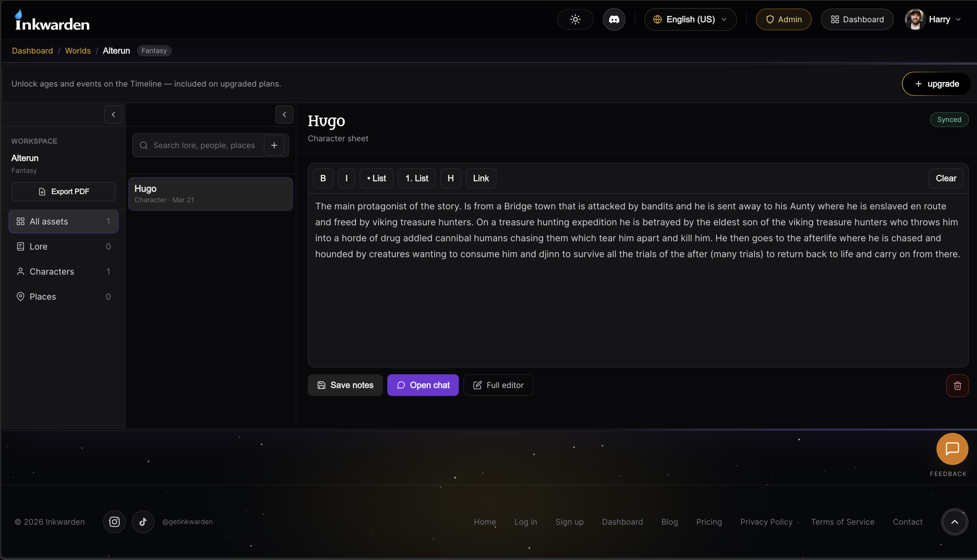Click the Inkwarden logo

[52, 20]
